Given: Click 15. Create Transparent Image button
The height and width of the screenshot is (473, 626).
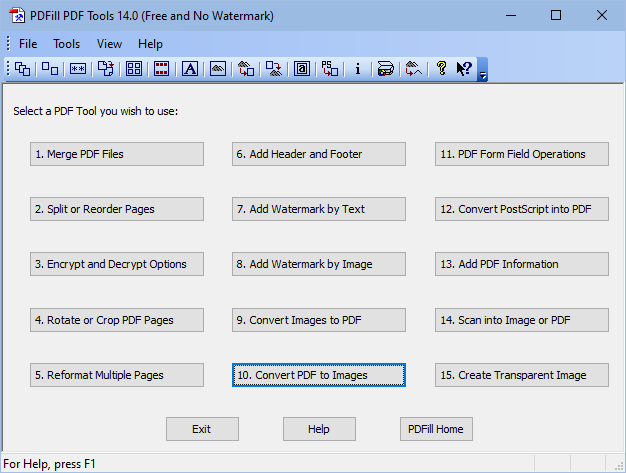Looking at the screenshot, I should point(522,375).
